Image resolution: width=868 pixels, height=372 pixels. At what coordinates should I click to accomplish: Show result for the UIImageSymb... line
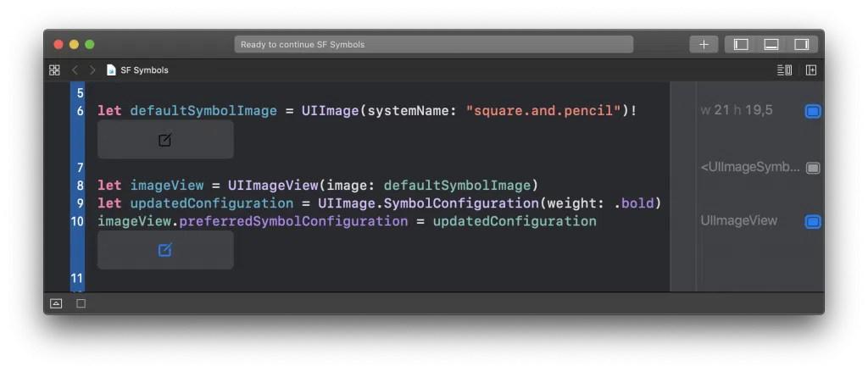812,168
